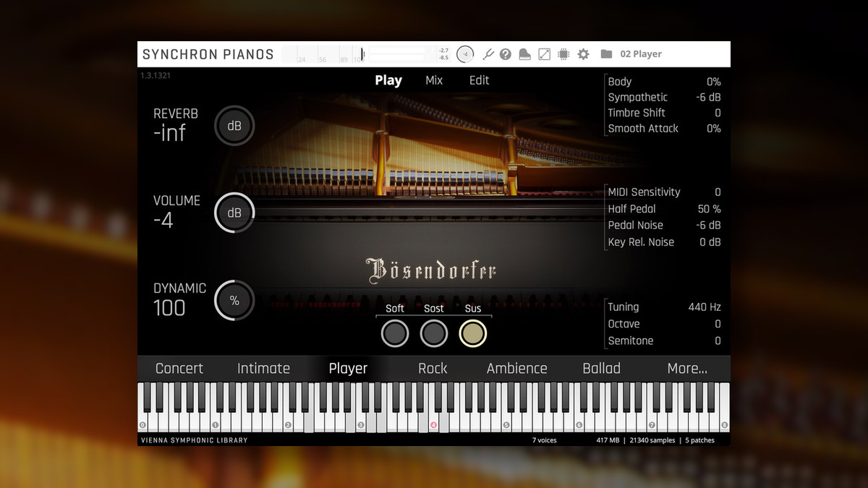Toggle the Soft pedal button
868x488 pixels.
[x=395, y=333]
